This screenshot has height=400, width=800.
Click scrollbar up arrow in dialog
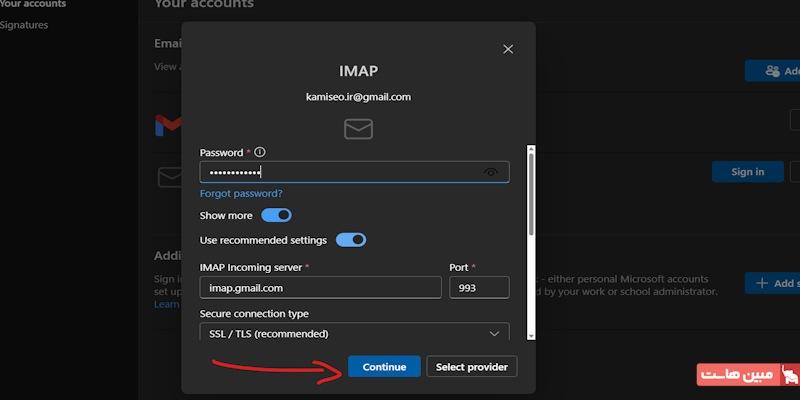(531, 149)
